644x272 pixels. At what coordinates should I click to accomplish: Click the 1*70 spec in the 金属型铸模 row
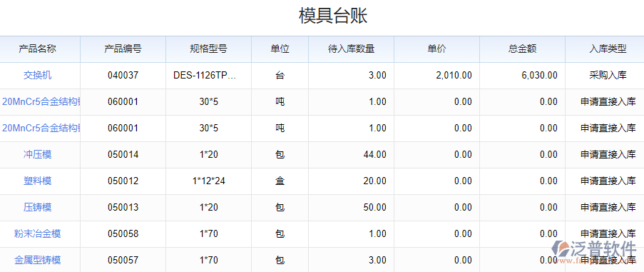coord(209,260)
